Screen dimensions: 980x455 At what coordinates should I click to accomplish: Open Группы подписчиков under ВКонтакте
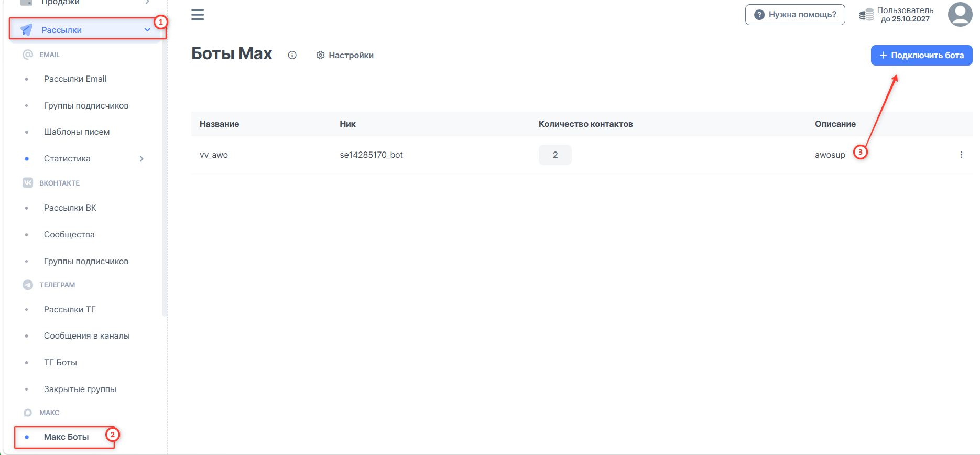click(x=86, y=261)
